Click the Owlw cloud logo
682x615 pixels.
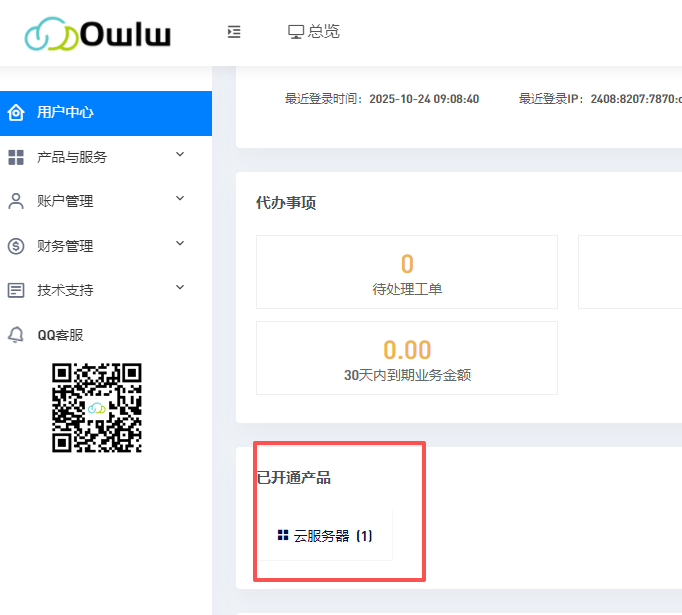coord(97,34)
